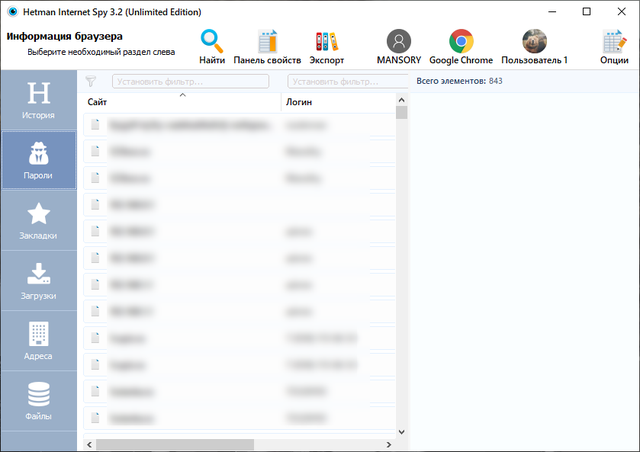Sort by the Сайт column header
This screenshot has height=452, width=640.
pos(180,102)
